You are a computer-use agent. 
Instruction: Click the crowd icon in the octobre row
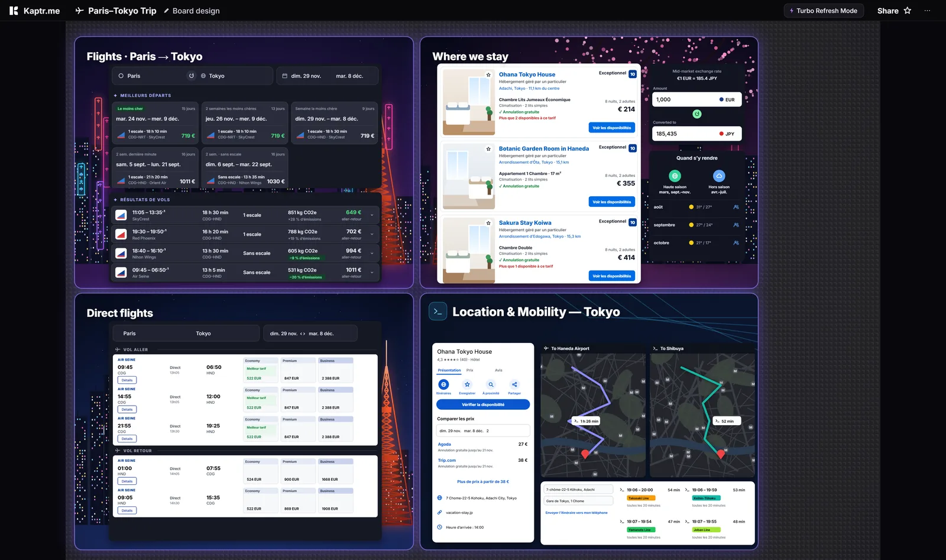tap(736, 242)
